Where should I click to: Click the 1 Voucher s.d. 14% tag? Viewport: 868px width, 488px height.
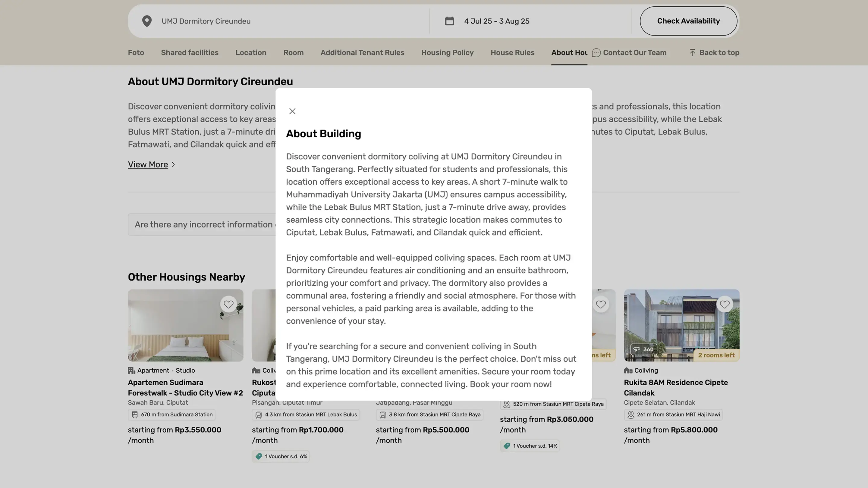coord(530,446)
